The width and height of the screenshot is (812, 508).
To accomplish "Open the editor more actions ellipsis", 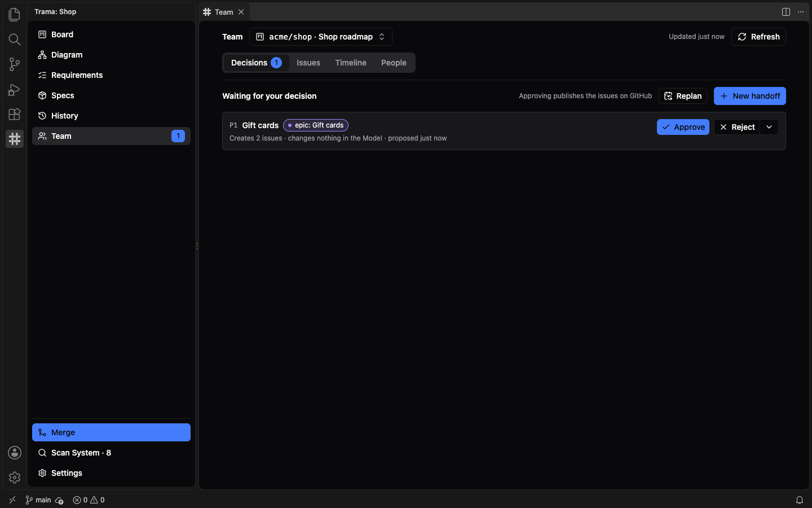I will 801,12.
